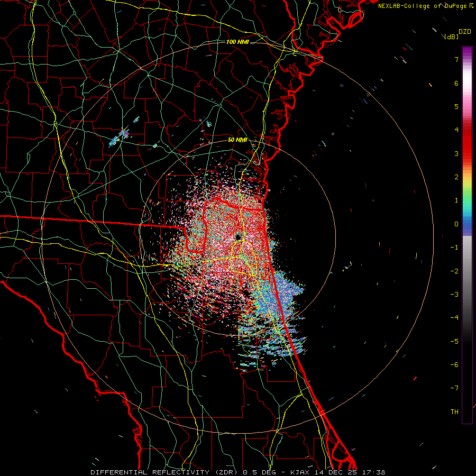The height and width of the screenshot is (476, 476).
Task: Click the 5 value on the color scale
Action: (x=456, y=106)
